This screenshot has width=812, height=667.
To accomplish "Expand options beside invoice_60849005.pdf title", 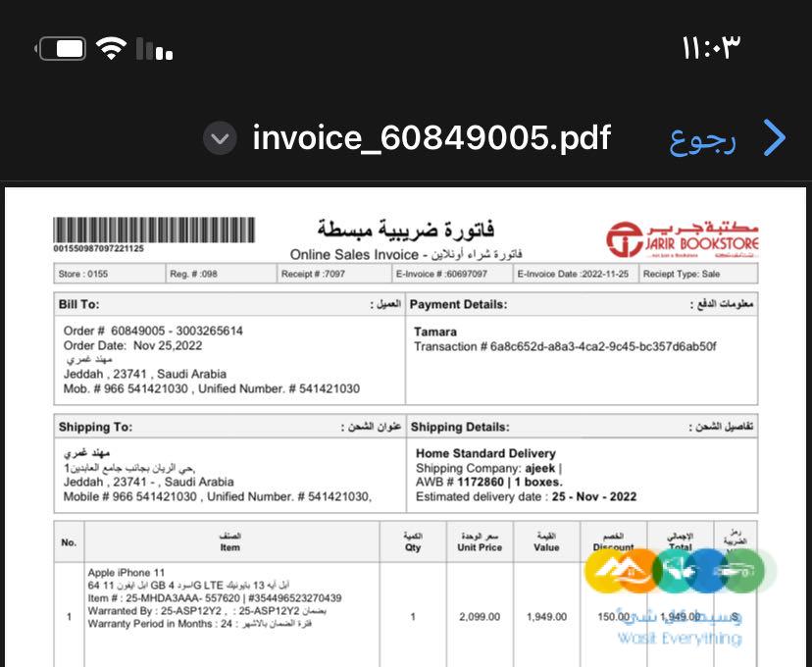I will (220, 137).
